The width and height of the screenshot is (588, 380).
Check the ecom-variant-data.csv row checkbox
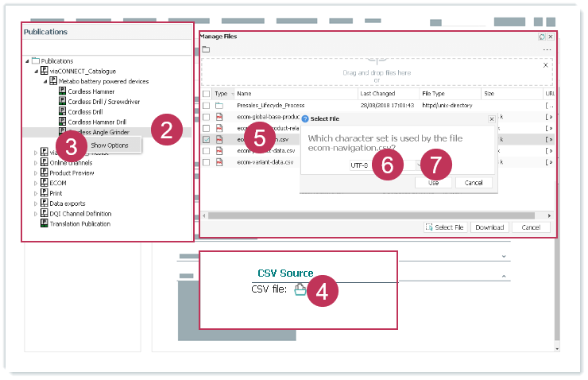(207, 162)
